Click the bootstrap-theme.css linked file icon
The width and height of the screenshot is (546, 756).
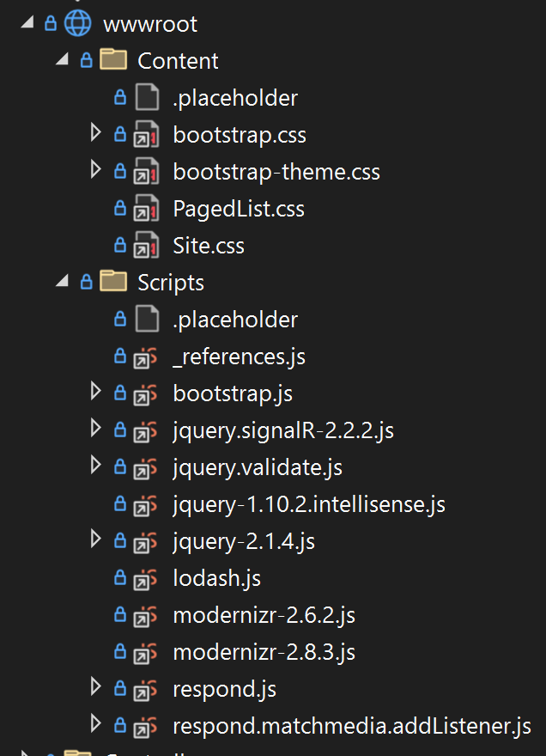(x=146, y=171)
